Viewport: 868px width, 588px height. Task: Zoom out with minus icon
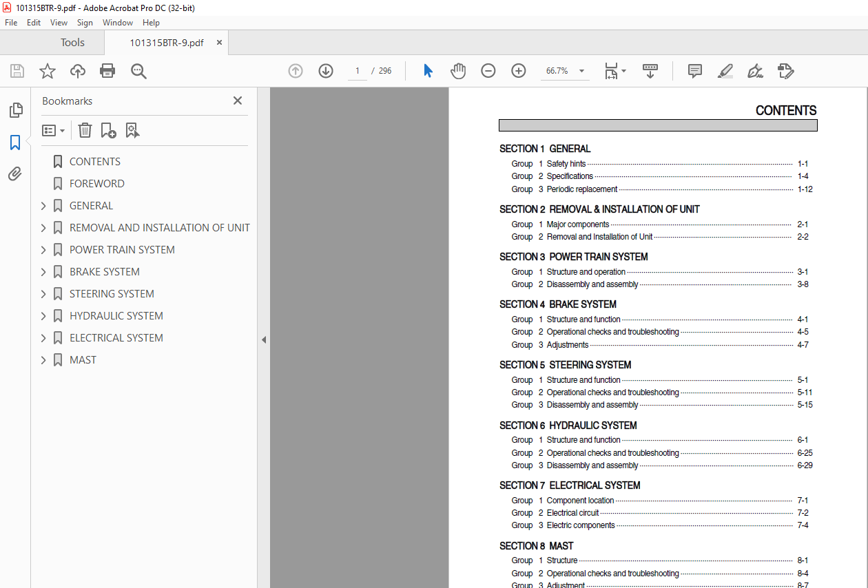(x=488, y=71)
